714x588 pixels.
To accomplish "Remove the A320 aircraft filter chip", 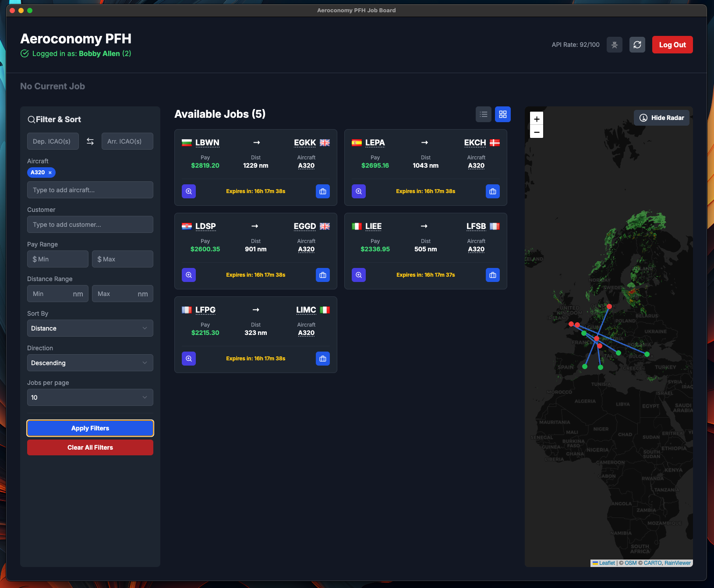I will 50,173.
